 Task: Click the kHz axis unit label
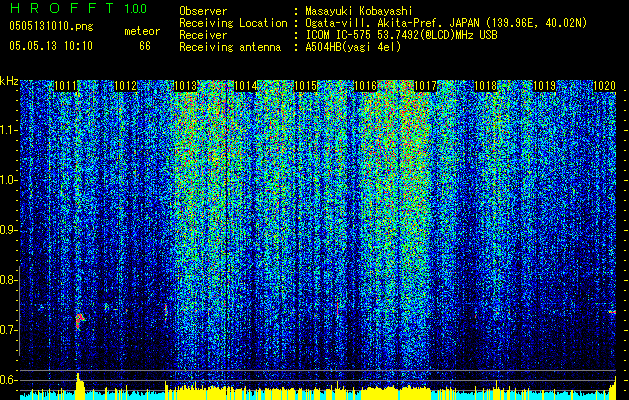point(9,81)
